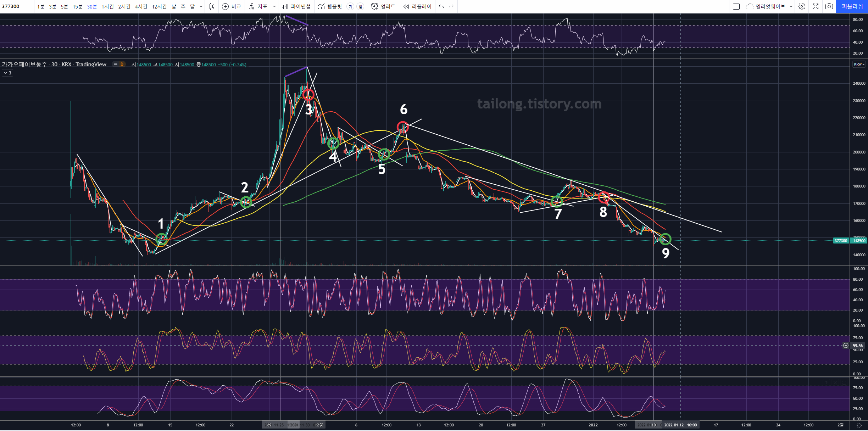The height and width of the screenshot is (431, 868).
Task: Click the blue 퍼블리쉬 publish button
Action: (x=852, y=6)
